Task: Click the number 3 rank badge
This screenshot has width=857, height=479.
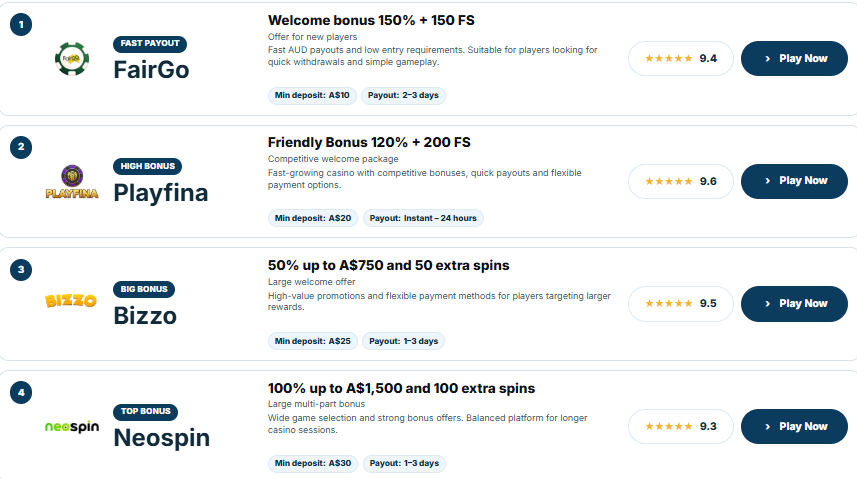Action: click(21, 270)
